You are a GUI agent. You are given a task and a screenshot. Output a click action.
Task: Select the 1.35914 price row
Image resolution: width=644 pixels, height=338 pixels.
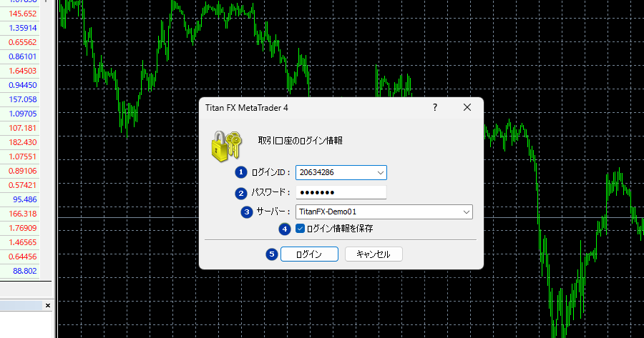(20, 28)
